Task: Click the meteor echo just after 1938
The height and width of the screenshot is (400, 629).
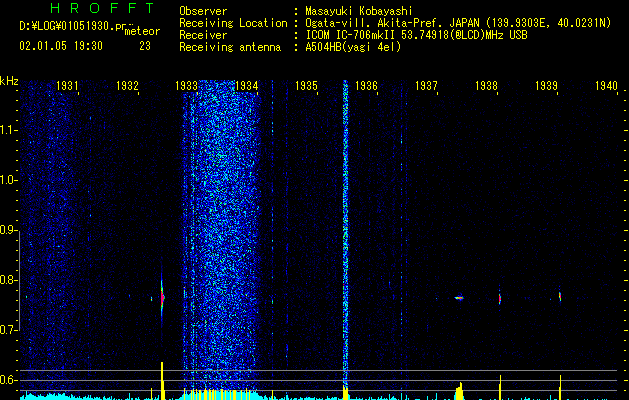Action: pos(500,298)
